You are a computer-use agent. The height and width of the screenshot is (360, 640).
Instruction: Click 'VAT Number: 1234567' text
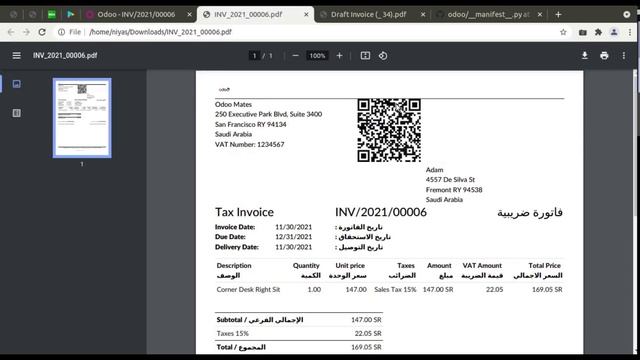[249, 144]
